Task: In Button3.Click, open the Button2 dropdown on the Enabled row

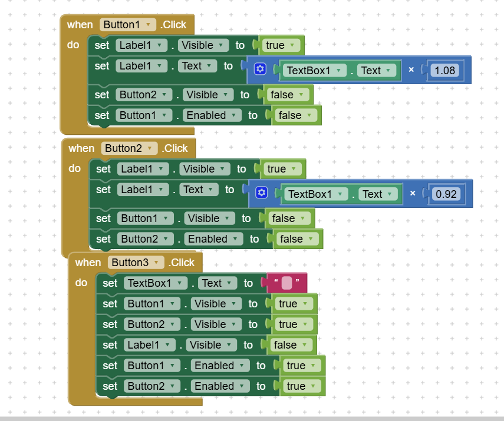Action: coord(152,386)
